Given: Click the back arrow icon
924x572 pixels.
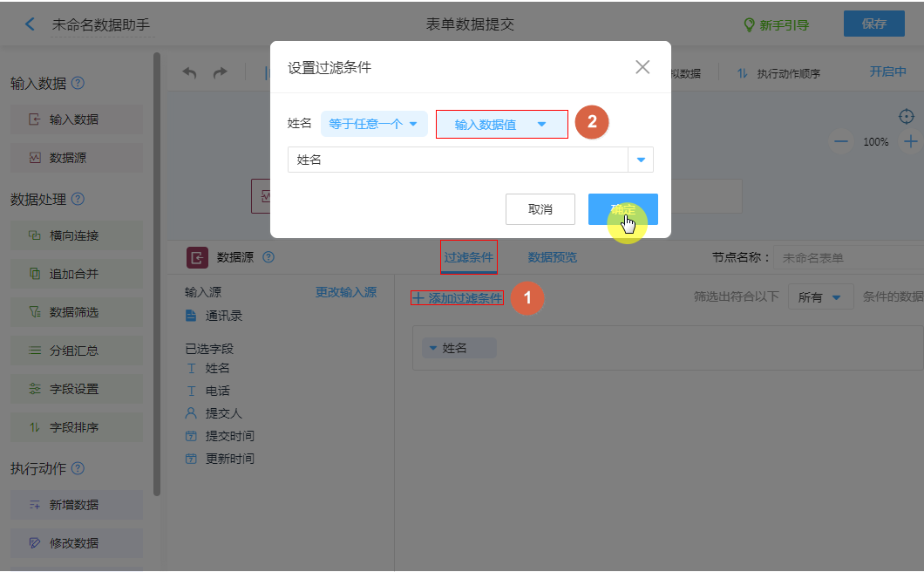Looking at the screenshot, I should pyautogui.click(x=31, y=24).
